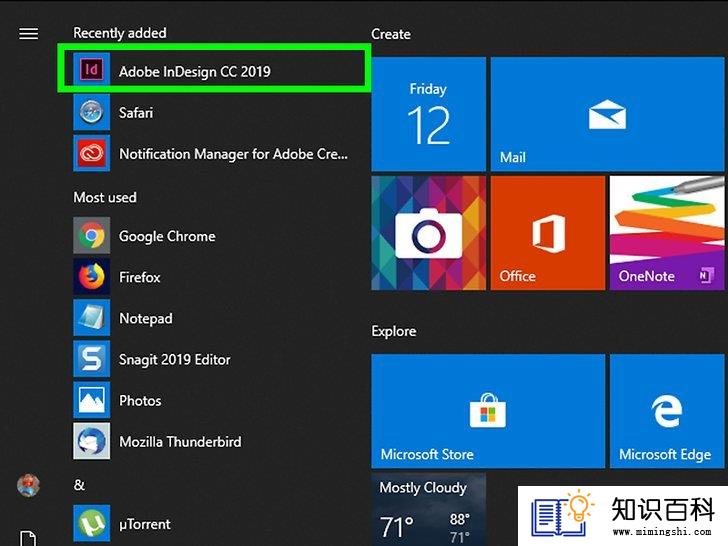Open the Friday 12 calendar tile
The image size is (728, 546).
[429, 114]
